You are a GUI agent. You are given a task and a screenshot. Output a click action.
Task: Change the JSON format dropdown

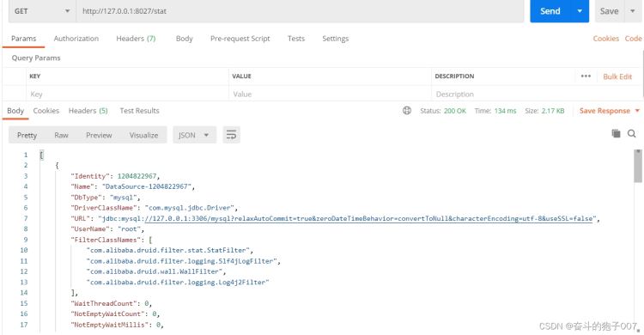point(194,135)
